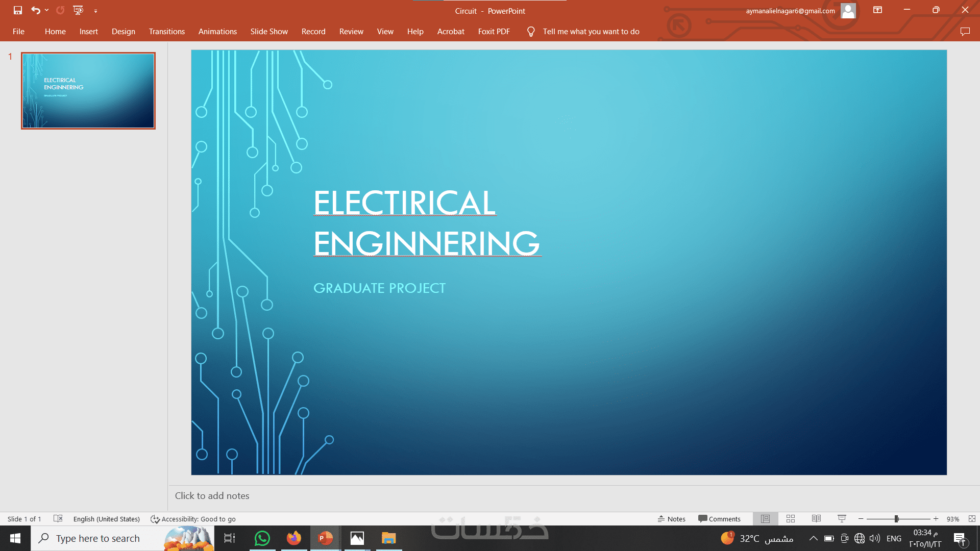Open the comments pane icon top right
The image size is (980, 551).
(965, 32)
